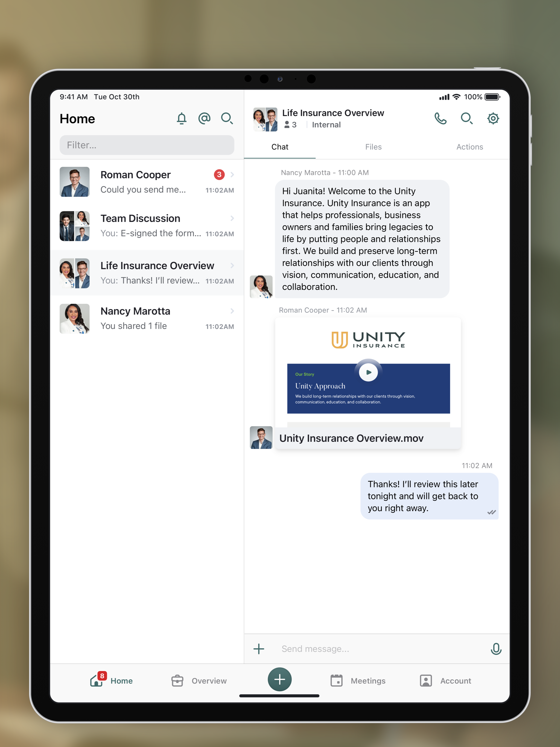
Task: Tap the Home heading title
Action: tap(77, 119)
